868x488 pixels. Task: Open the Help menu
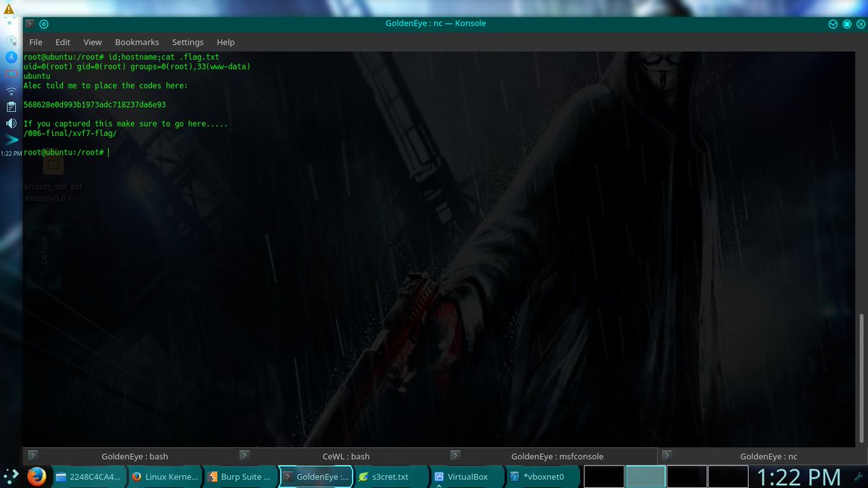point(226,43)
